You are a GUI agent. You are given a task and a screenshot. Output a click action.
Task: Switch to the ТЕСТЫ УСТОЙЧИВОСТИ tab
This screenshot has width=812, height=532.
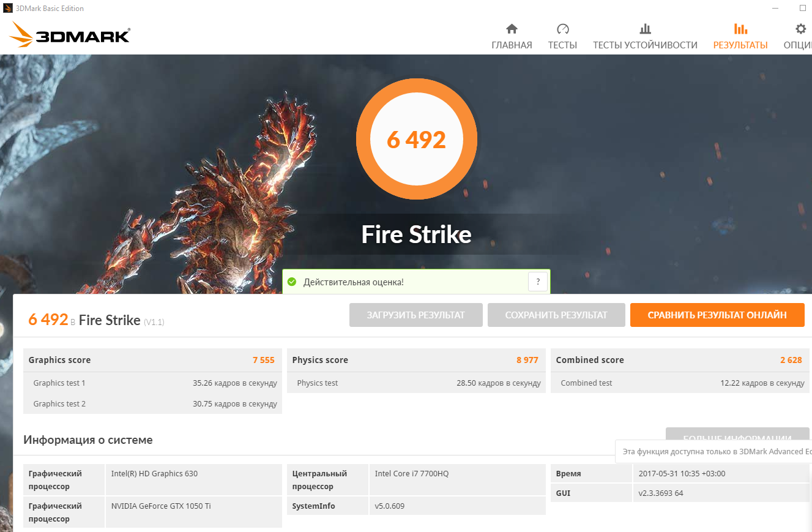[x=645, y=37]
